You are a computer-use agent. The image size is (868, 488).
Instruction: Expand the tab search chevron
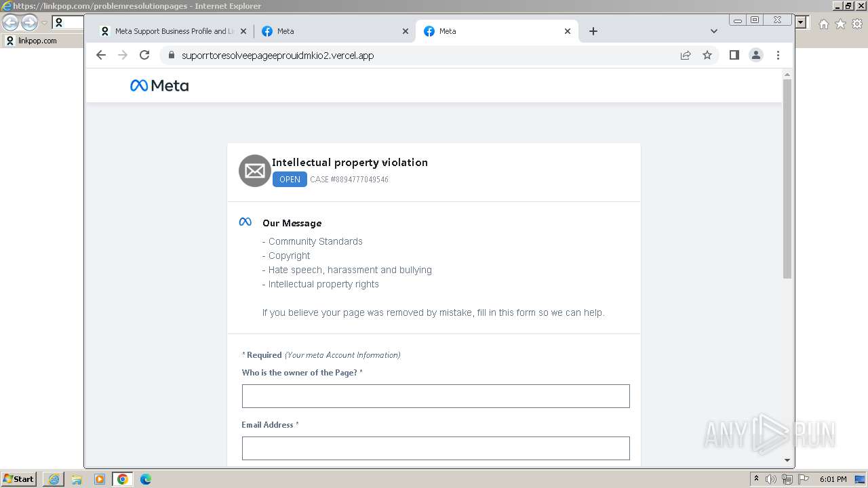tap(713, 31)
